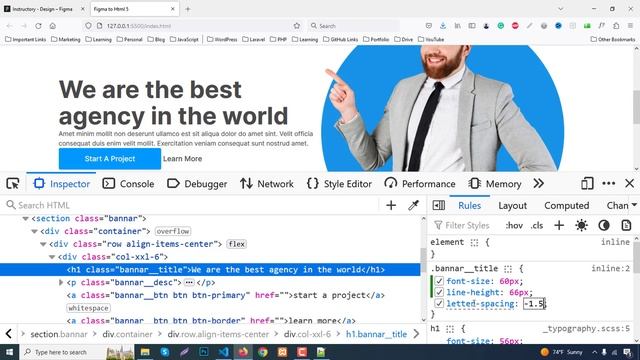This screenshot has width=640, height=360.
Task: Open the JavaScript bookmarks folder
Action: coord(184,39)
